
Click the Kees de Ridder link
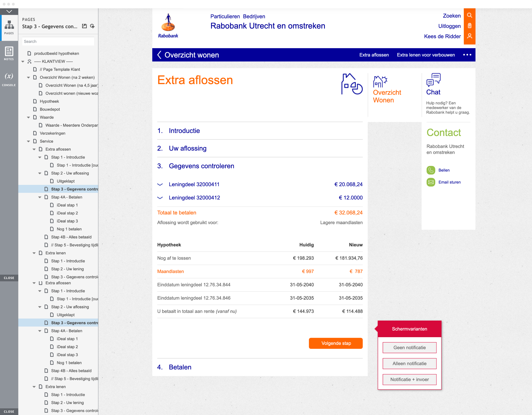(442, 36)
